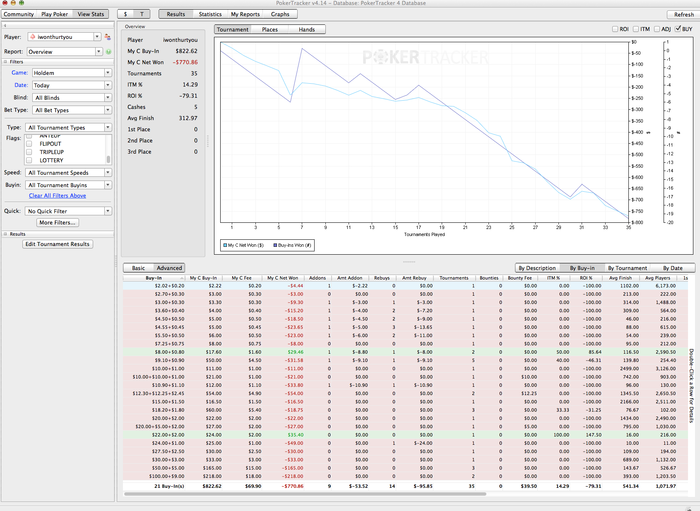700x511 pixels.
Task: Click the player selection icon beside player name
Action: click(x=108, y=37)
